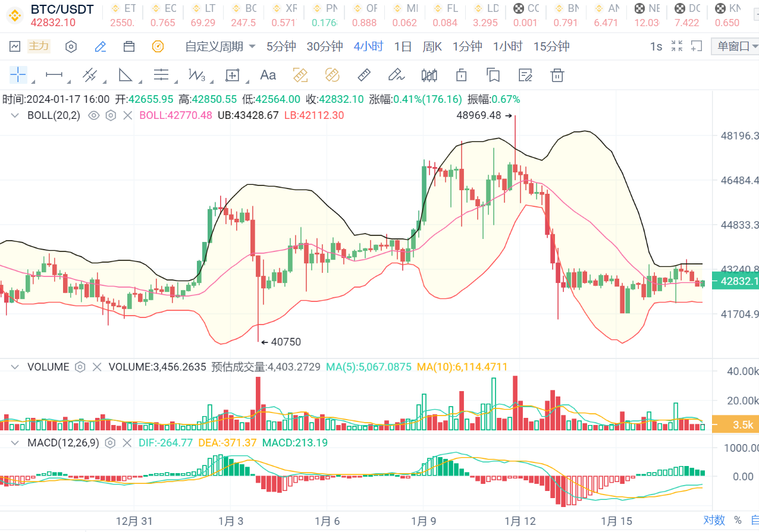The height and width of the screenshot is (532, 759).
Task: Select the gray ruler measure tool
Action: pos(364,75)
